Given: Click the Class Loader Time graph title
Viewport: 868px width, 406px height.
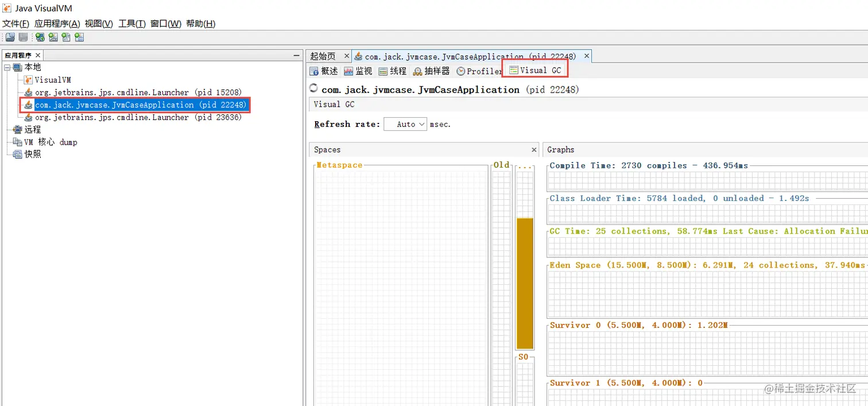Looking at the screenshot, I should click(x=679, y=198).
